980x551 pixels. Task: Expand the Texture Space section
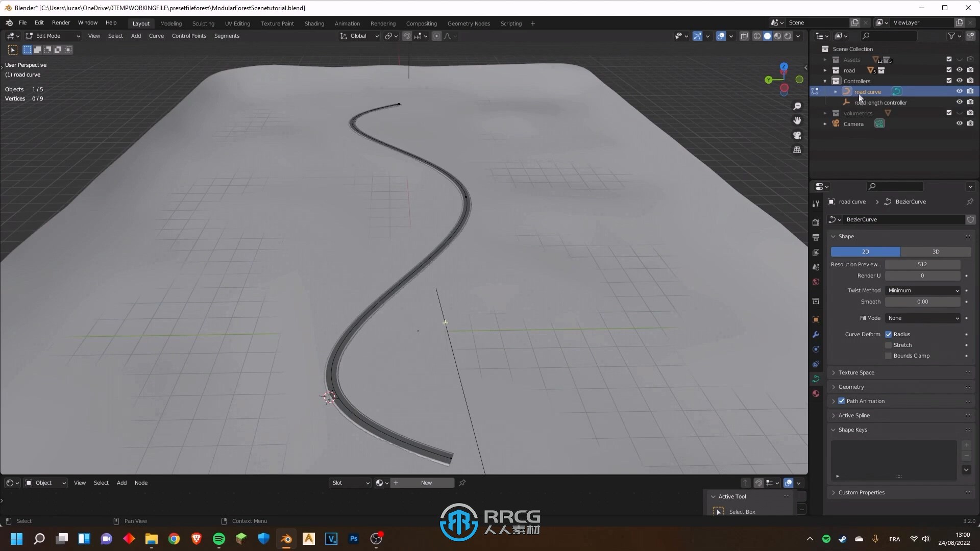click(856, 372)
